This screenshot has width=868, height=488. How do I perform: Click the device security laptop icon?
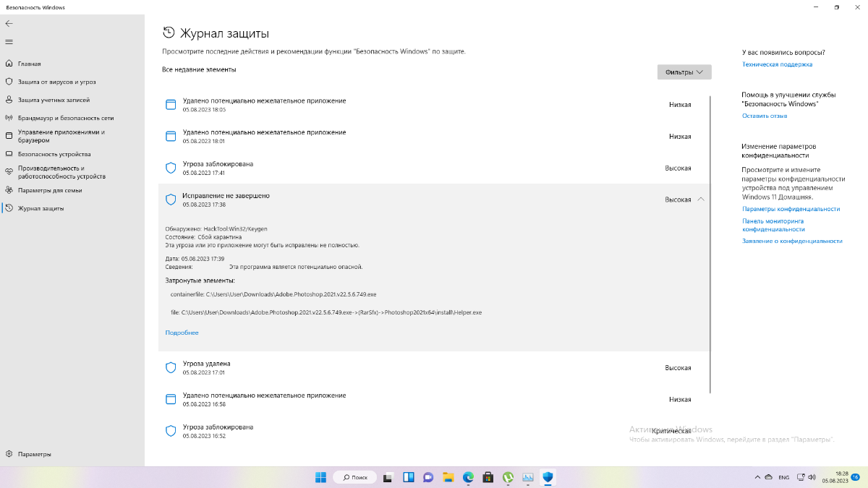tap(9, 154)
